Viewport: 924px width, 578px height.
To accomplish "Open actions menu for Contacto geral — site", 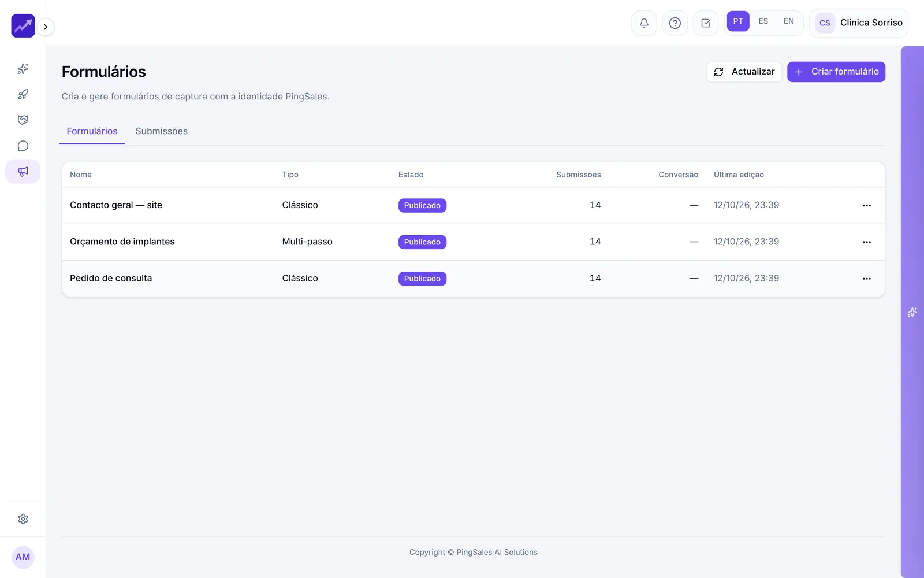I will [x=867, y=205].
